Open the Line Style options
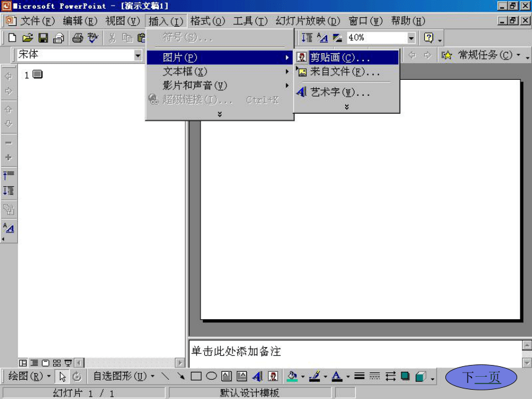This screenshot has width=532, height=399. pos(359,376)
